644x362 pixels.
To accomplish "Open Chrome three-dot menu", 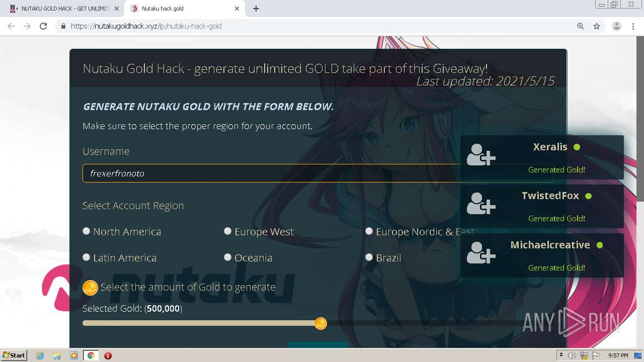I will [633, 26].
